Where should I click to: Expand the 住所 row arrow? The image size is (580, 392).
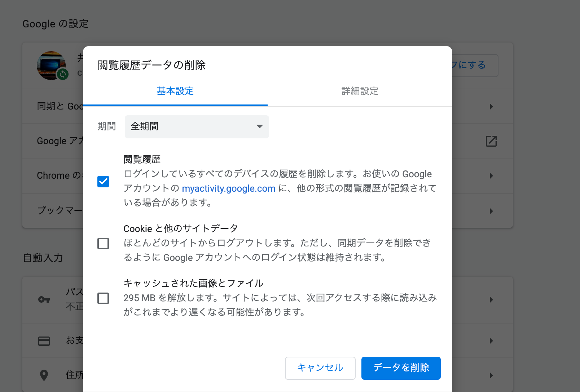(491, 375)
